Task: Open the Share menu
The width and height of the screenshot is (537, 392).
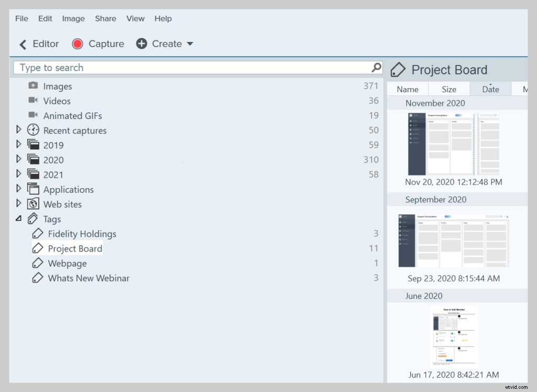Action: click(x=105, y=18)
